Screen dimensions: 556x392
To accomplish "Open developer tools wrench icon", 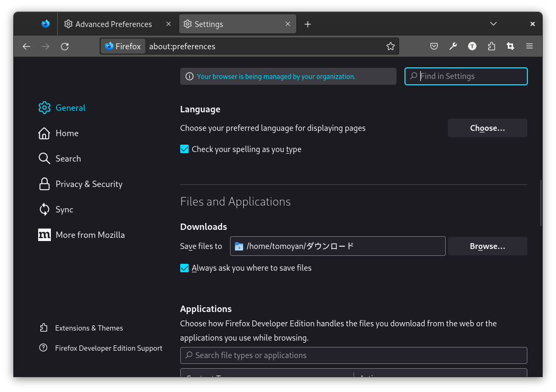I will (453, 46).
